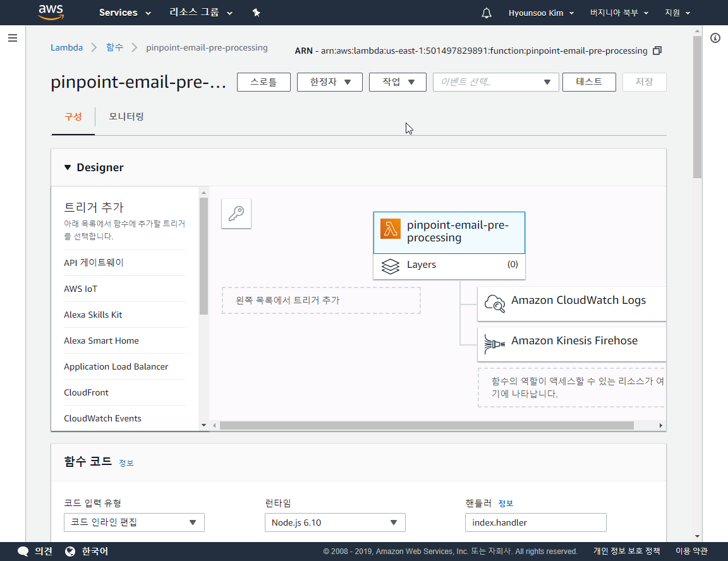Open the info panel icon at right edge
The image size is (728, 561).
click(715, 38)
